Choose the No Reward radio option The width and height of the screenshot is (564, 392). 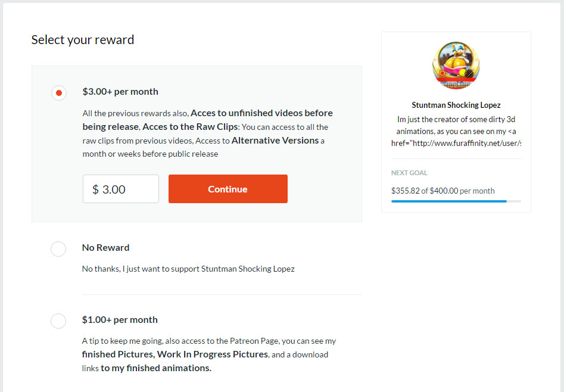point(58,249)
